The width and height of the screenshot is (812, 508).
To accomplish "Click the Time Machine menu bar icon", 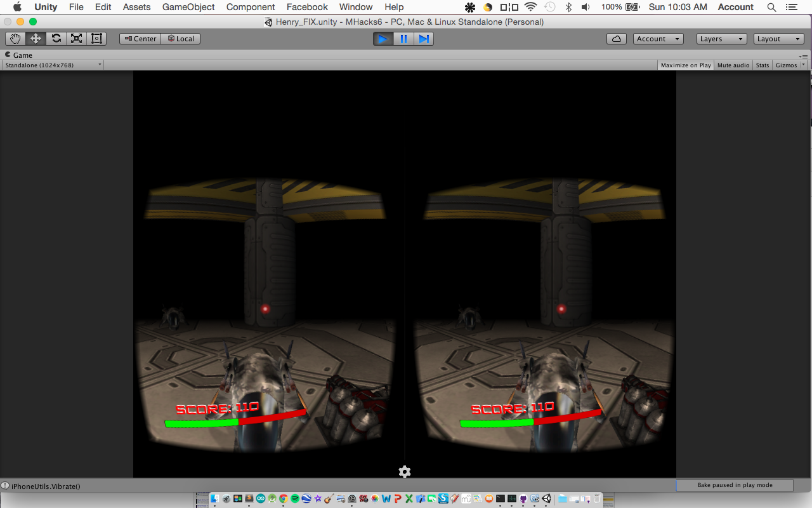I will pos(549,7).
